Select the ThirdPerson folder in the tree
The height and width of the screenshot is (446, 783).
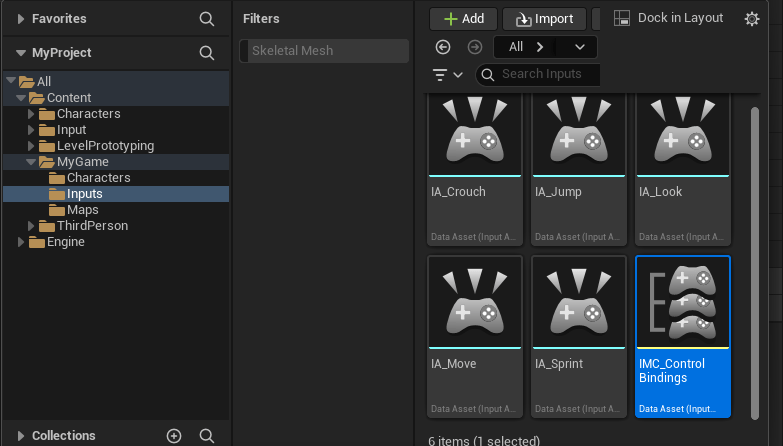coord(92,226)
